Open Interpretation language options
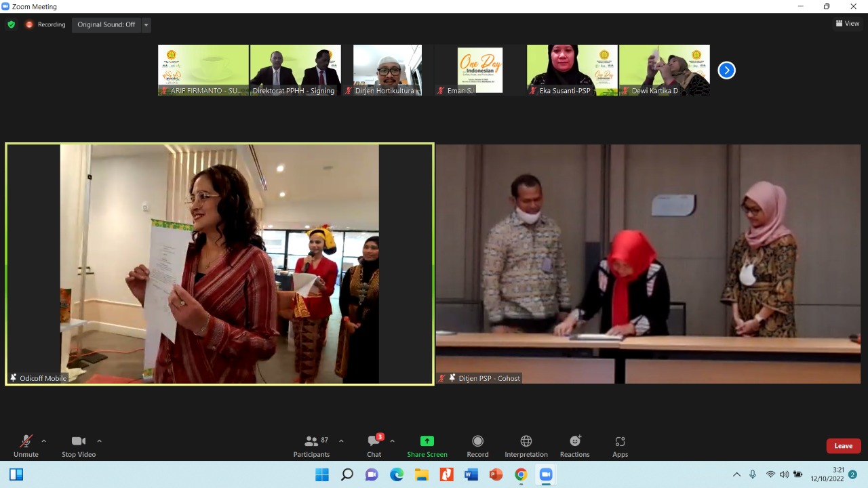This screenshot has width=868, height=488. point(526,445)
